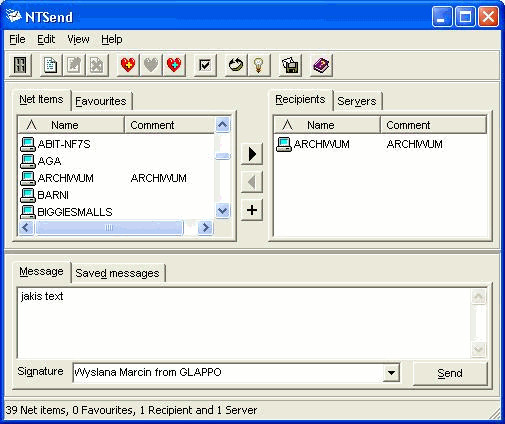
Task: Click the new message document icon
Action: 51,65
